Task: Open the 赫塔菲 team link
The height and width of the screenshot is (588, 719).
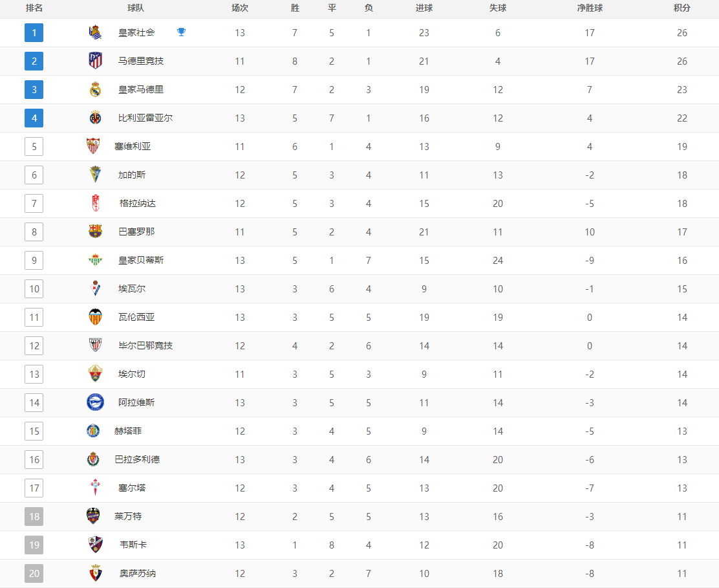Action: click(x=128, y=431)
